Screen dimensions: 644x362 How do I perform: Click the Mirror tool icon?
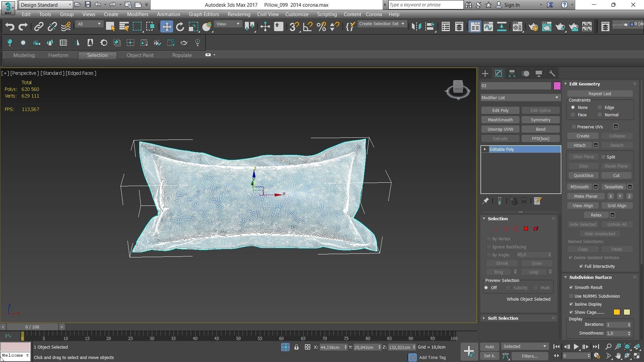(417, 27)
